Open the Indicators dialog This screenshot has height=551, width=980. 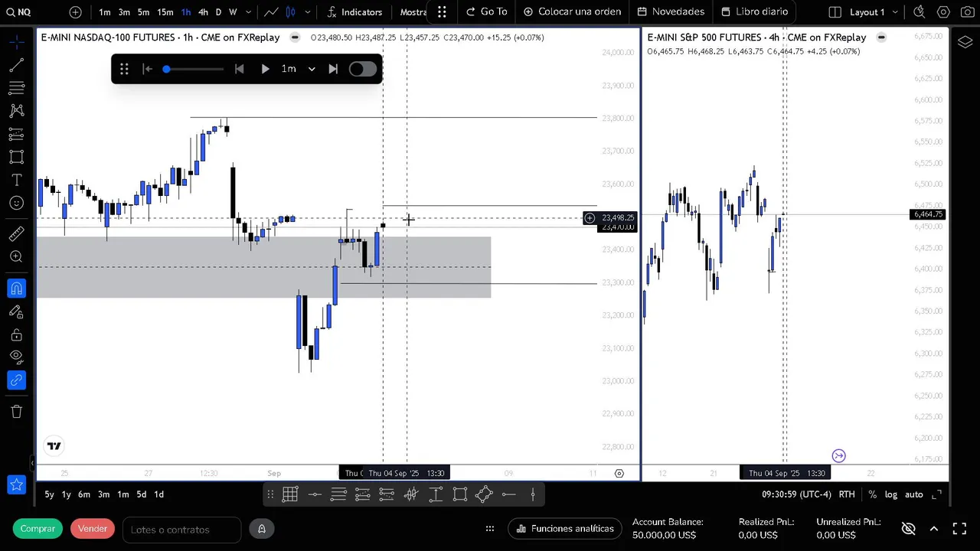[x=354, y=11]
